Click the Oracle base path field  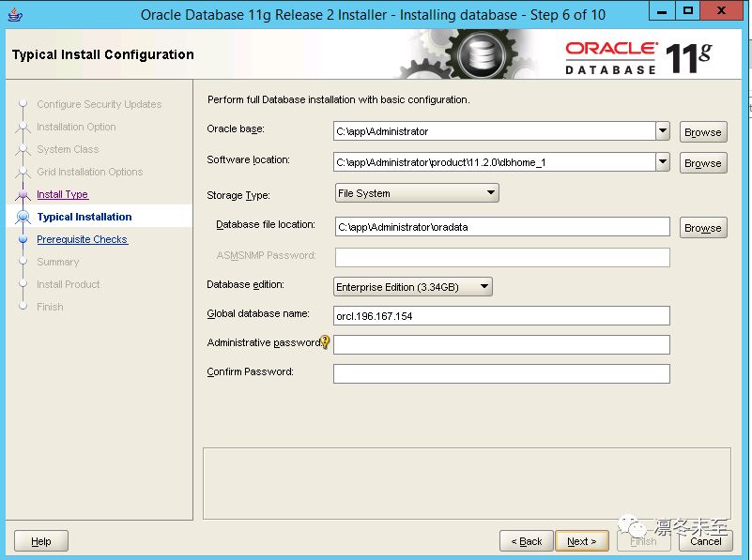point(495,131)
